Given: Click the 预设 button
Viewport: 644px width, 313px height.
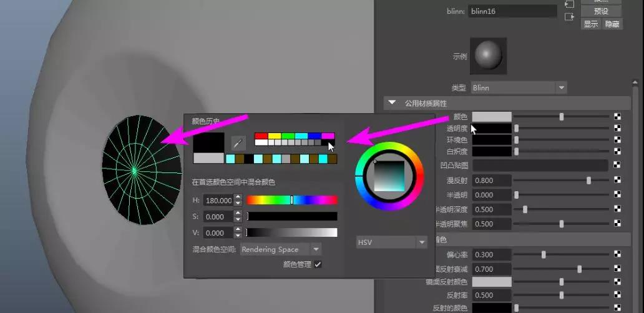Looking at the screenshot, I should point(601,11).
